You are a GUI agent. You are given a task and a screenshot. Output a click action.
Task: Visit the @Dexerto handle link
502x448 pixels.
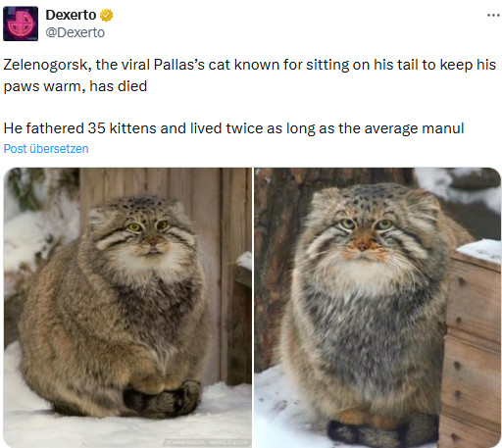tap(75, 32)
